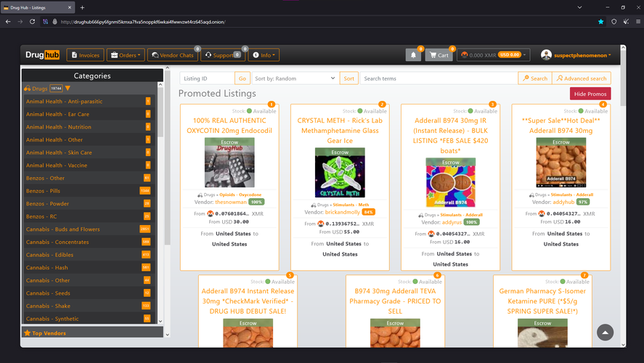Click down arrow of categories list scrollbar
The image size is (644, 363).
160,321
